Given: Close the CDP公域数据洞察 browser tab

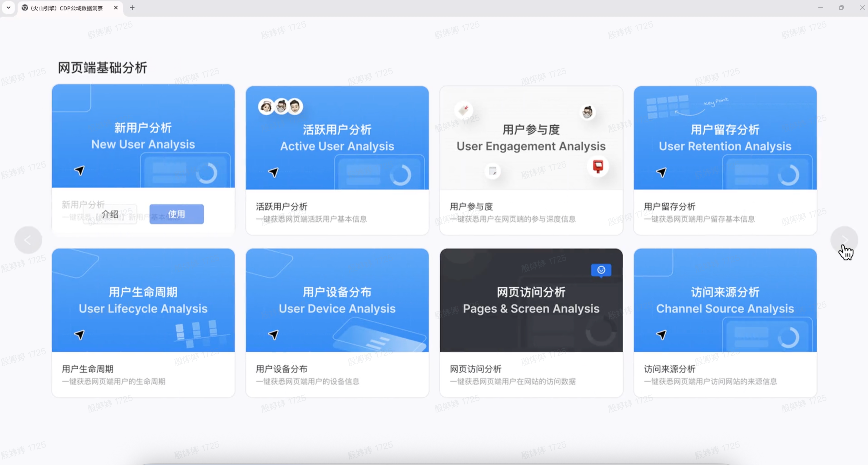Looking at the screenshot, I should [116, 7].
